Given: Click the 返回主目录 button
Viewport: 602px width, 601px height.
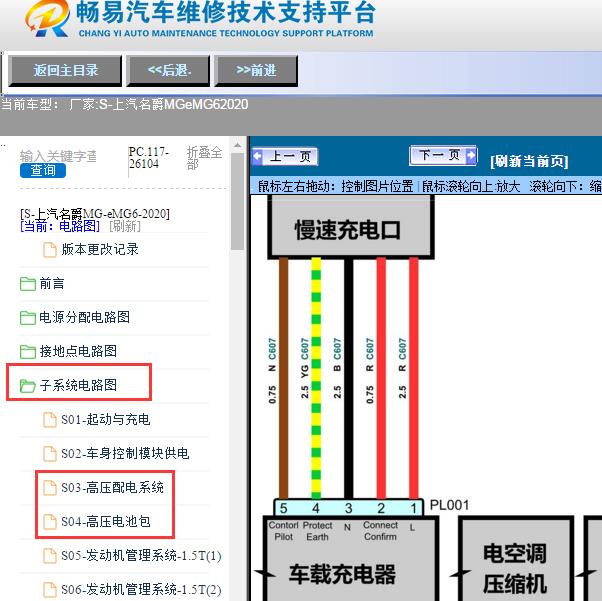Looking at the screenshot, I should [x=65, y=70].
